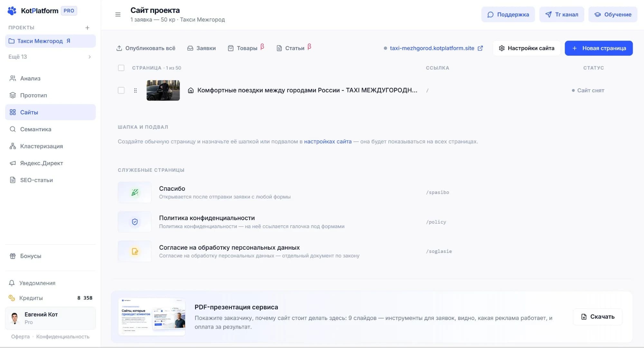Open the Прототип section
The height and width of the screenshot is (348, 644).
50,95
